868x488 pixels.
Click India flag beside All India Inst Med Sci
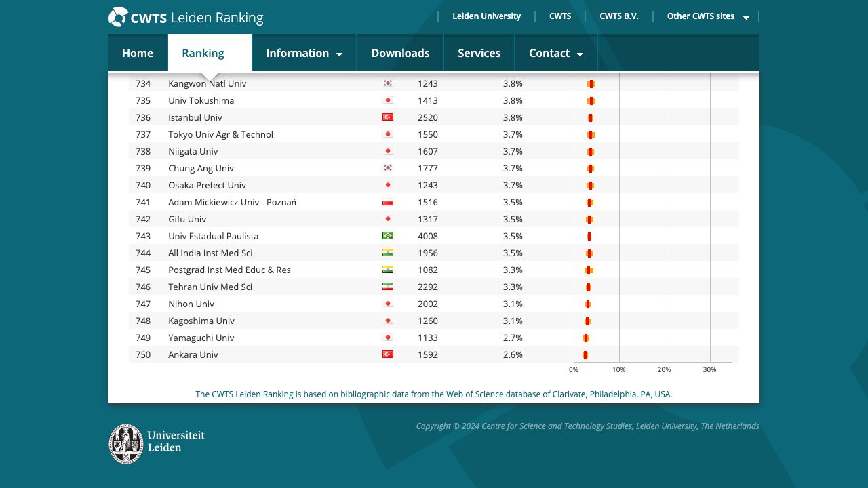[388, 253]
